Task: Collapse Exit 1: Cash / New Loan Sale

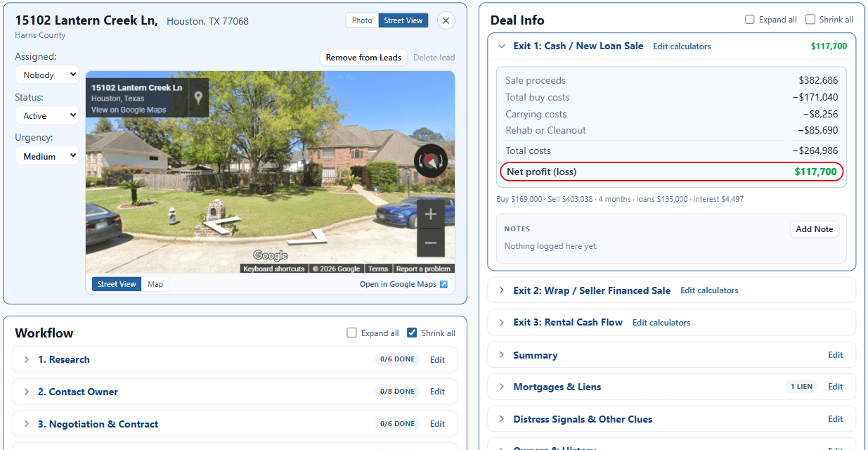Action: coord(501,46)
